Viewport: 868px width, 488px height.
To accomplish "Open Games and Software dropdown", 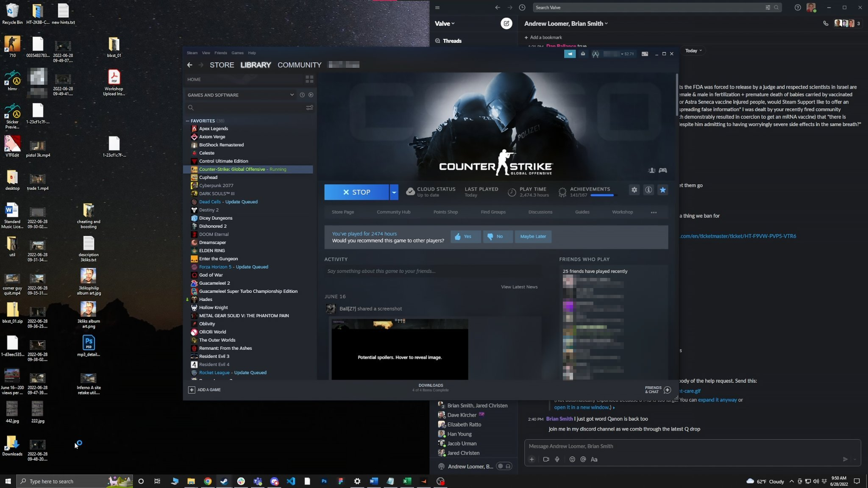I will click(292, 95).
